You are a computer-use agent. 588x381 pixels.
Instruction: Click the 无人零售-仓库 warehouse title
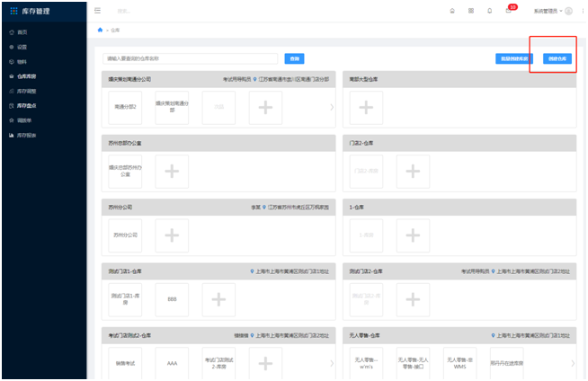[364, 336]
